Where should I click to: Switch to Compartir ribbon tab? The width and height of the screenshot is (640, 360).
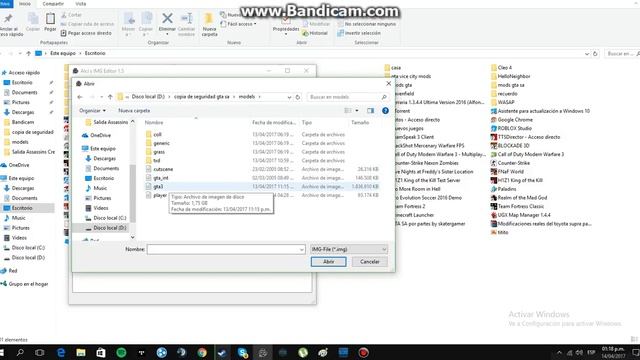point(53,4)
